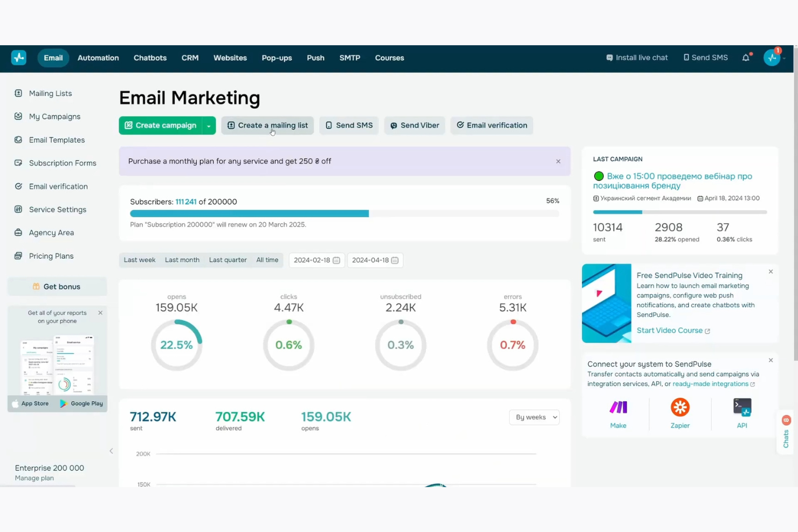Open the profile avatar menu
This screenshot has height=532, width=798.
click(771, 58)
